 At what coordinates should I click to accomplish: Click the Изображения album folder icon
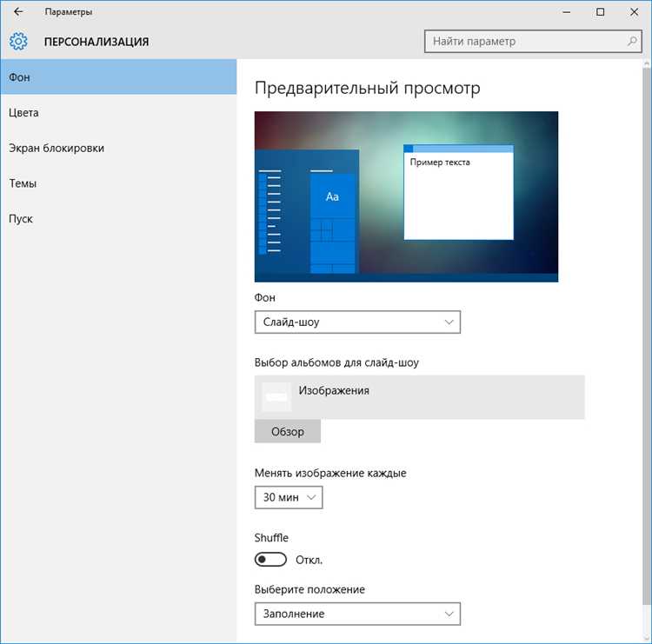[276, 397]
